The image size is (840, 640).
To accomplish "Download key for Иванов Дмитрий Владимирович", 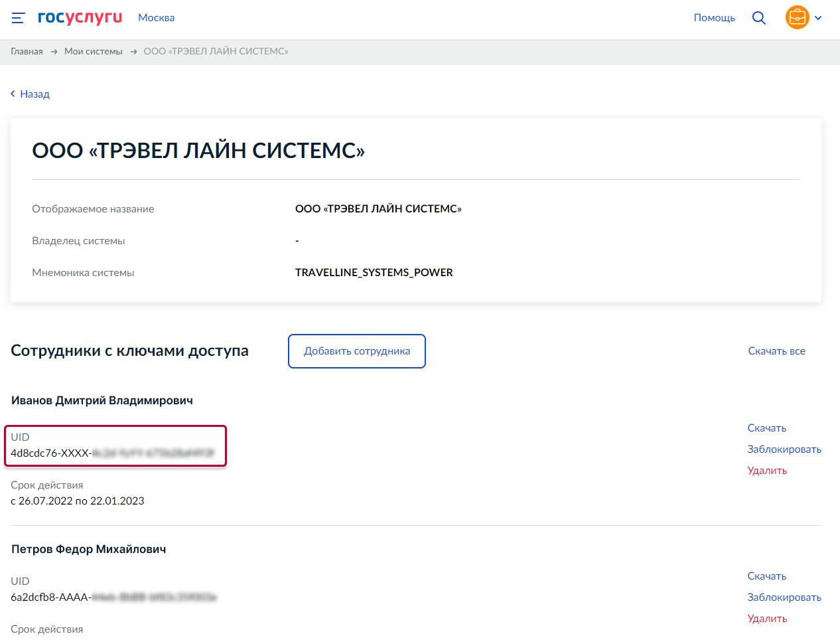I will click(766, 428).
